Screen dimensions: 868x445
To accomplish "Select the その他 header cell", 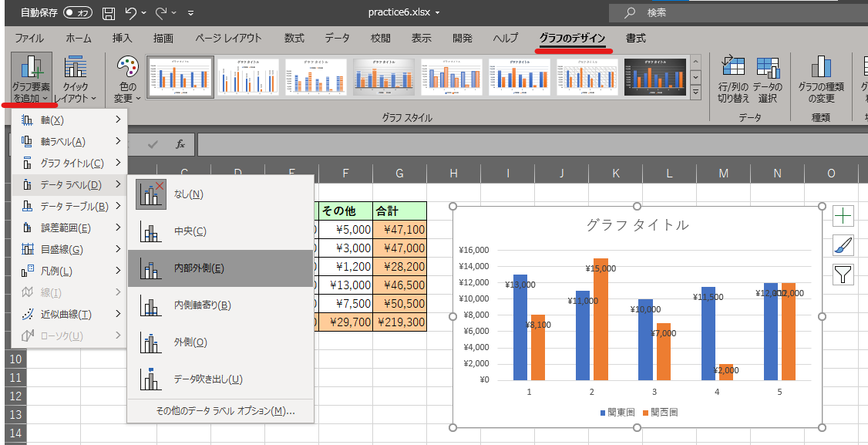I will (x=345, y=211).
